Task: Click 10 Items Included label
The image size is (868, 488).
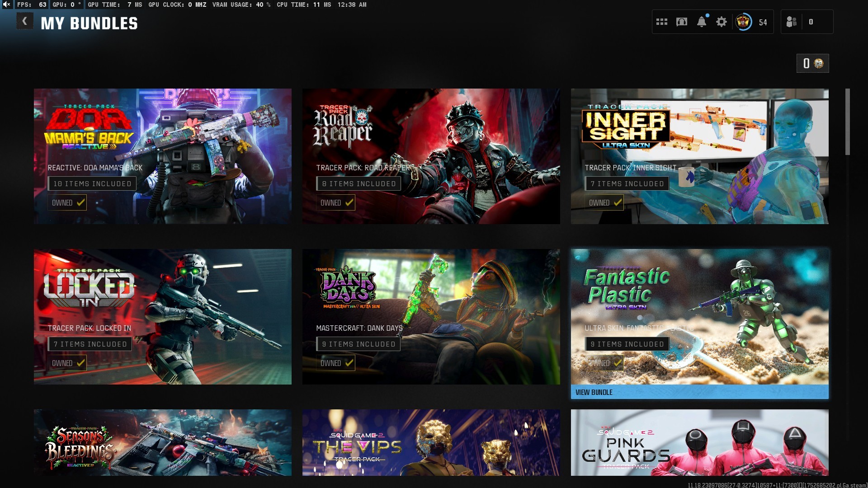Action: [x=92, y=183]
